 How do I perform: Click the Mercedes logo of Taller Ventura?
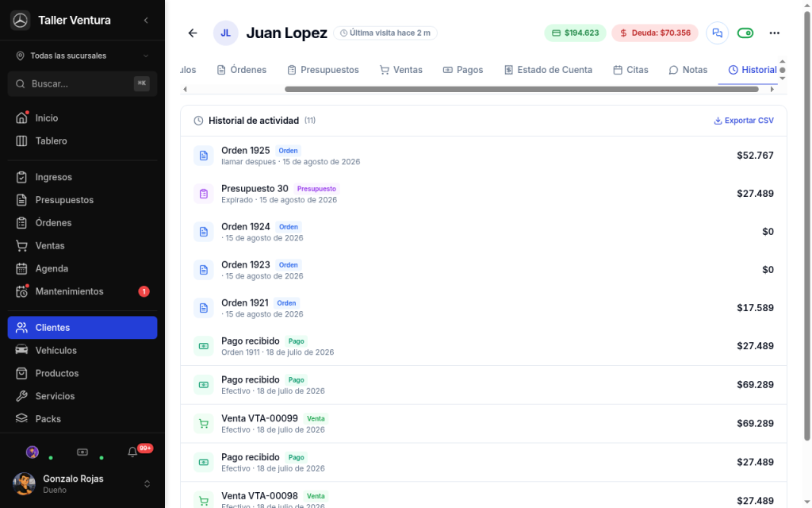tap(20, 20)
